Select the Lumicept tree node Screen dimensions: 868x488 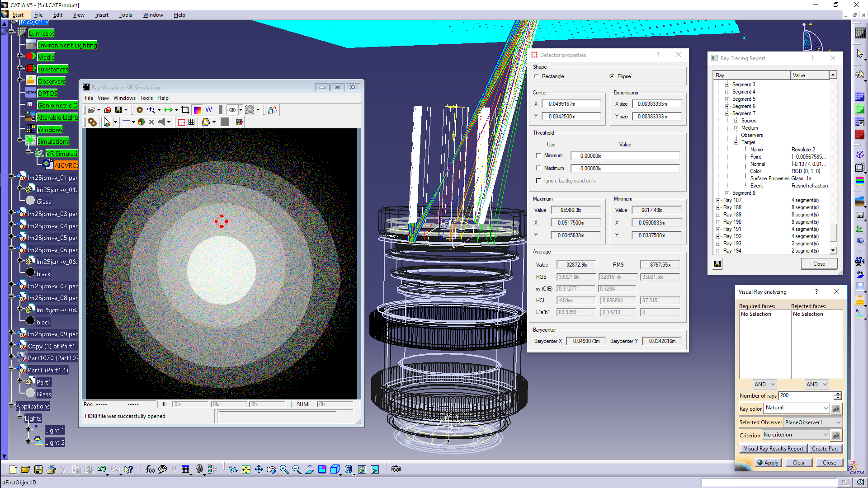pos(41,33)
